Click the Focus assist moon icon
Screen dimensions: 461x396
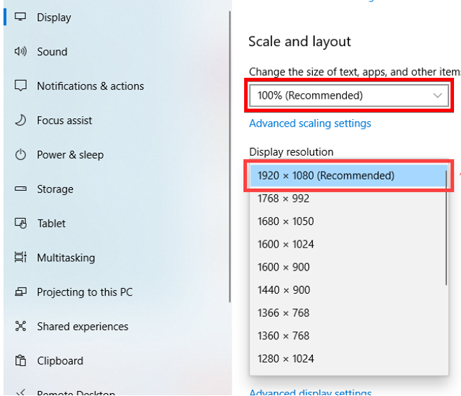coord(20,120)
